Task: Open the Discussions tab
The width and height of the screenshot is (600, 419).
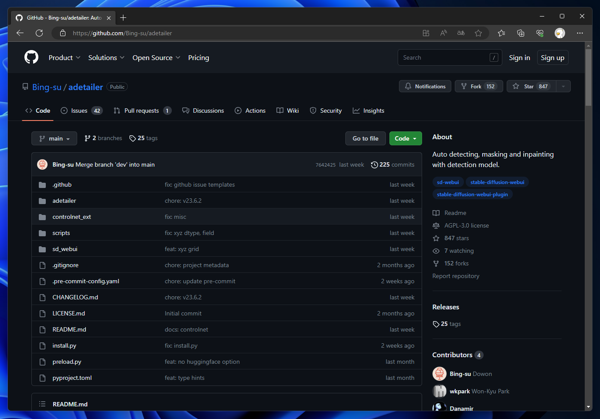Action: 203,111
